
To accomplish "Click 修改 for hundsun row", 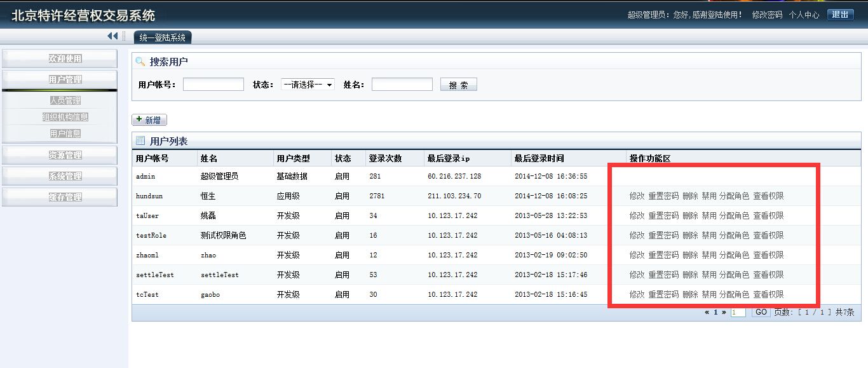I will pos(637,196).
